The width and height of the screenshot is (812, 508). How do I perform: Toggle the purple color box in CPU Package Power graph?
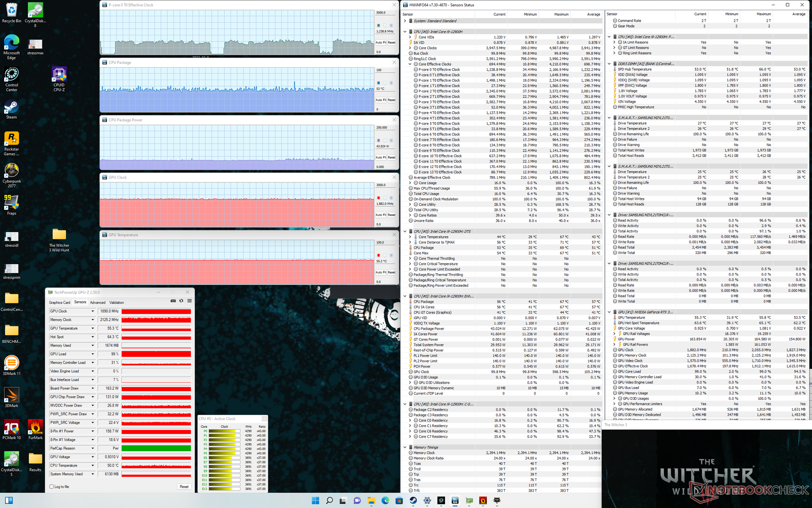tap(379, 140)
